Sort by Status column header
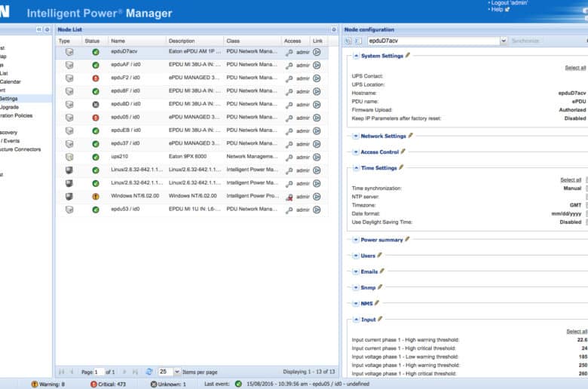Screen dimensions: 588x389 coord(92,41)
